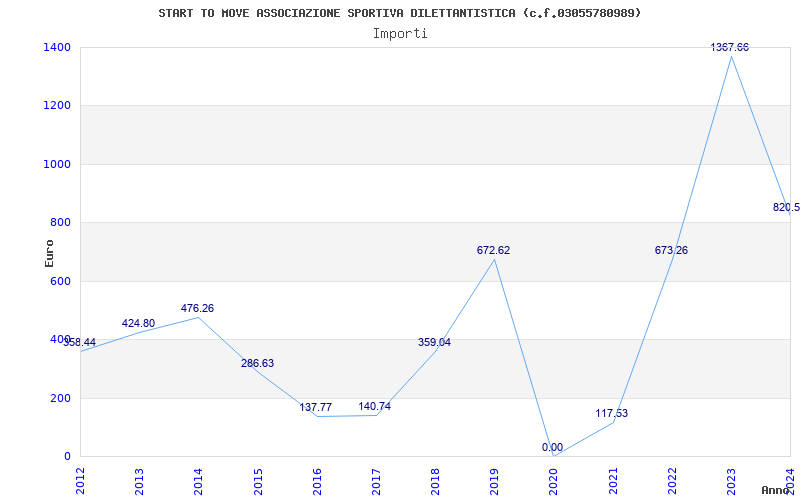Click year 2024 on x-axis
Viewport: 800px width, 500px height.
pos(790,481)
